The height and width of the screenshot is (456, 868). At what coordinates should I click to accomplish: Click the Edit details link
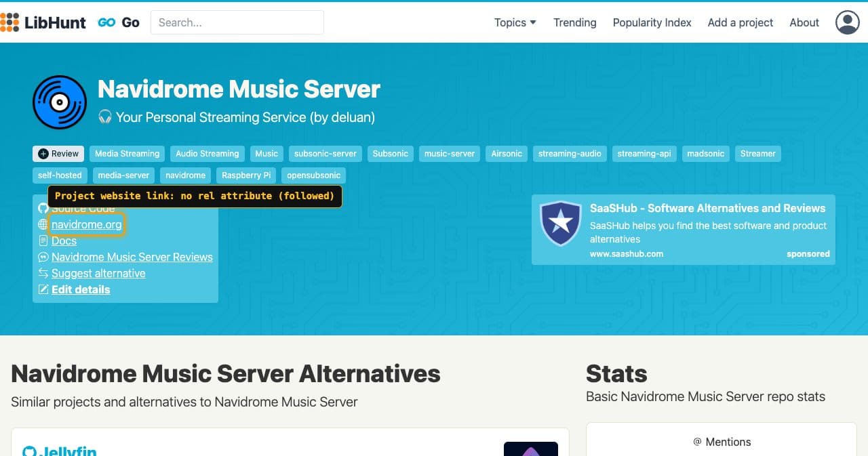click(81, 289)
